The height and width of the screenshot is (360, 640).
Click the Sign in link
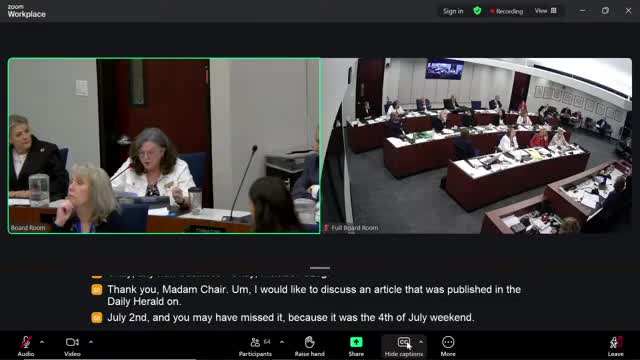point(453,11)
